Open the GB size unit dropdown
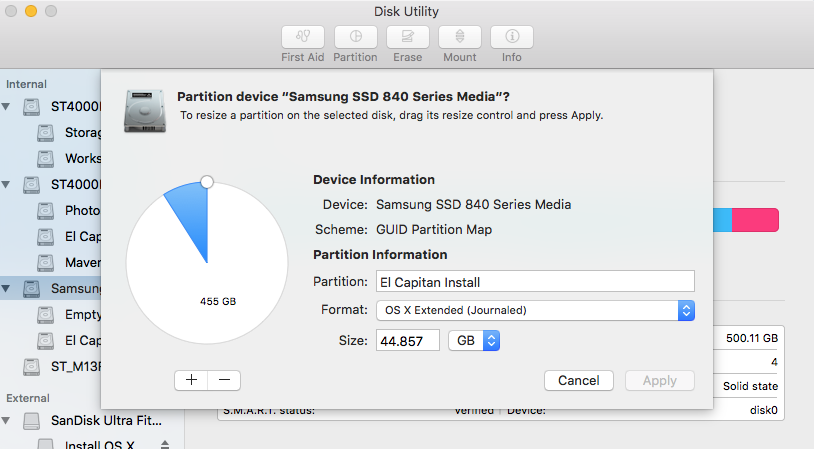814x449 pixels. click(x=474, y=341)
